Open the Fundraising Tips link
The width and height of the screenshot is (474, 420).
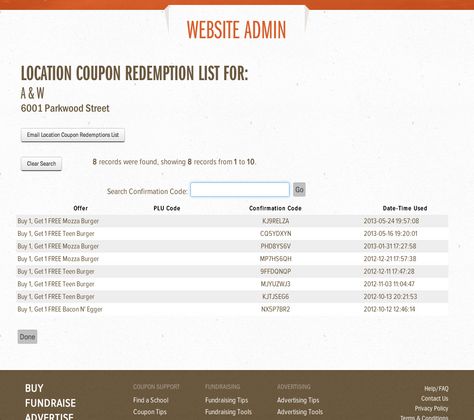(x=226, y=400)
